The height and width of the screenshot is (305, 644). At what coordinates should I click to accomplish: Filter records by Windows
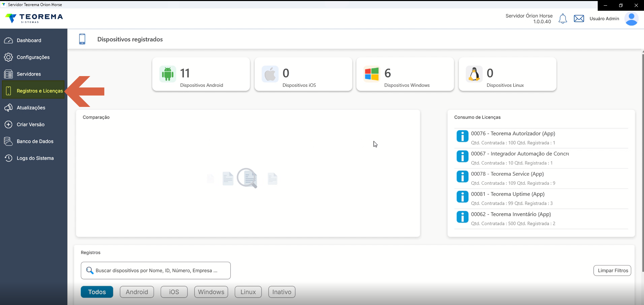tap(211, 292)
